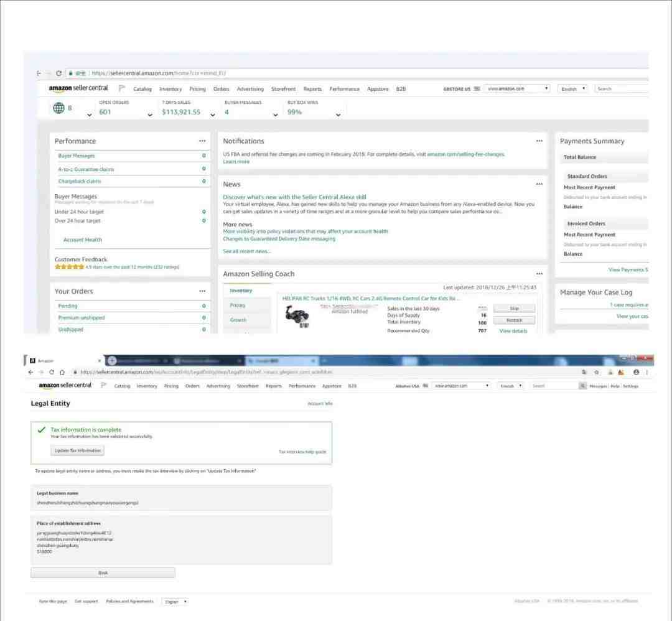Click the green checkmark beside Tax information is complete
This screenshot has height=621, width=672.
[x=41, y=430]
